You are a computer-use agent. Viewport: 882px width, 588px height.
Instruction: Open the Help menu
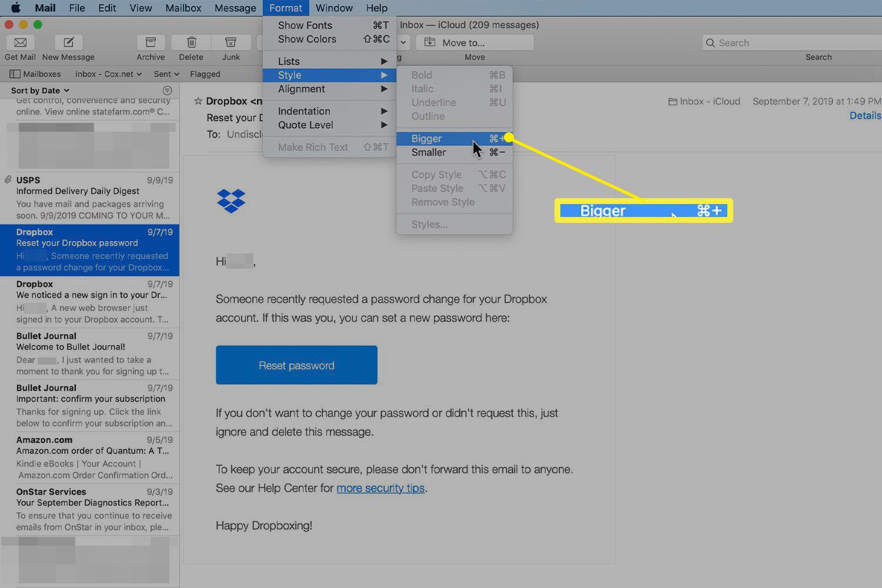(x=376, y=8)
